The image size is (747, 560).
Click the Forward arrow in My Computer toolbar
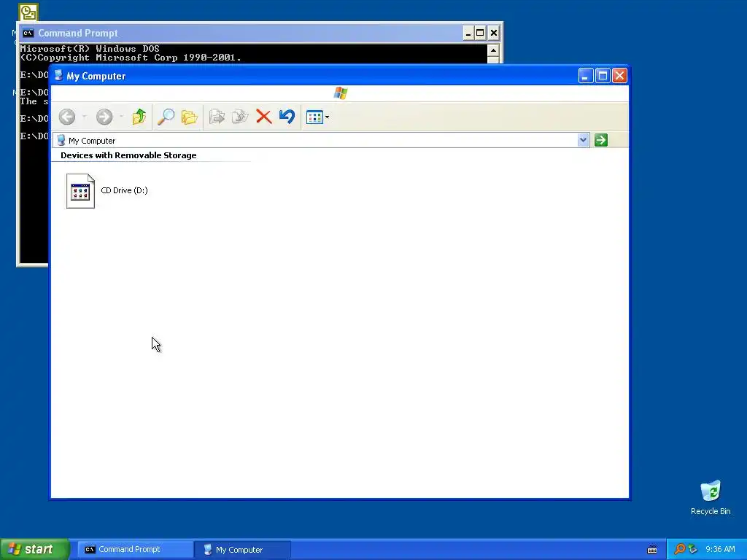coord(104,117)
